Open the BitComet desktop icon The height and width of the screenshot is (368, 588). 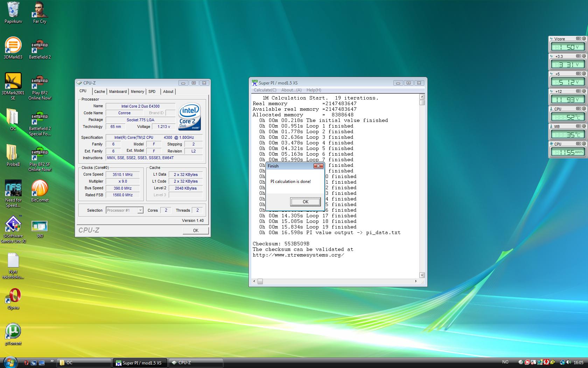pos(40,191)
